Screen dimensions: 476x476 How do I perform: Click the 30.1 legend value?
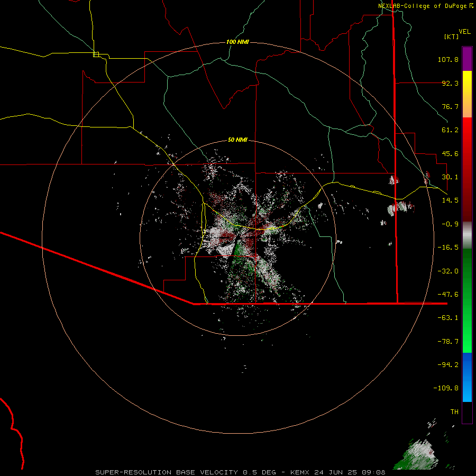(450, 177)
